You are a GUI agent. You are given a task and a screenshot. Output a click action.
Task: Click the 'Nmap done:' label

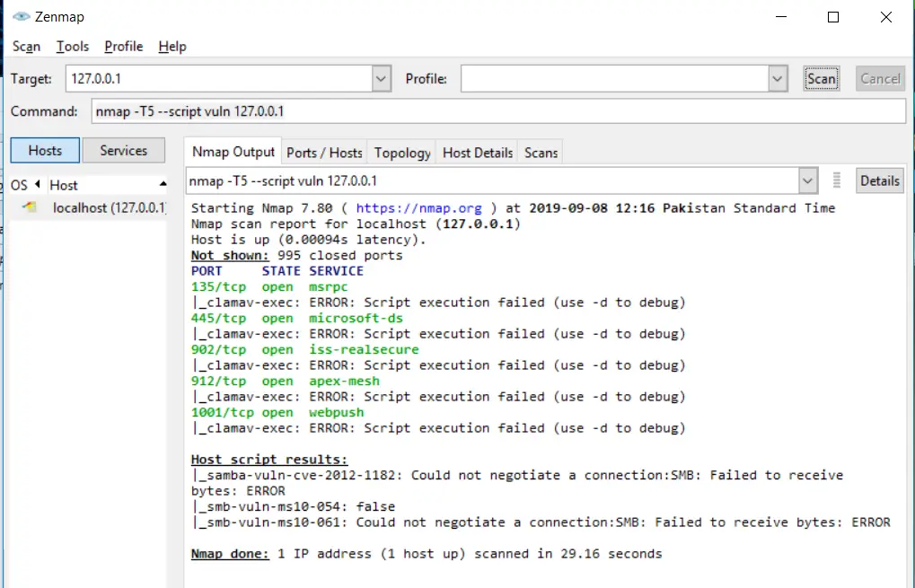click(230, 554)
